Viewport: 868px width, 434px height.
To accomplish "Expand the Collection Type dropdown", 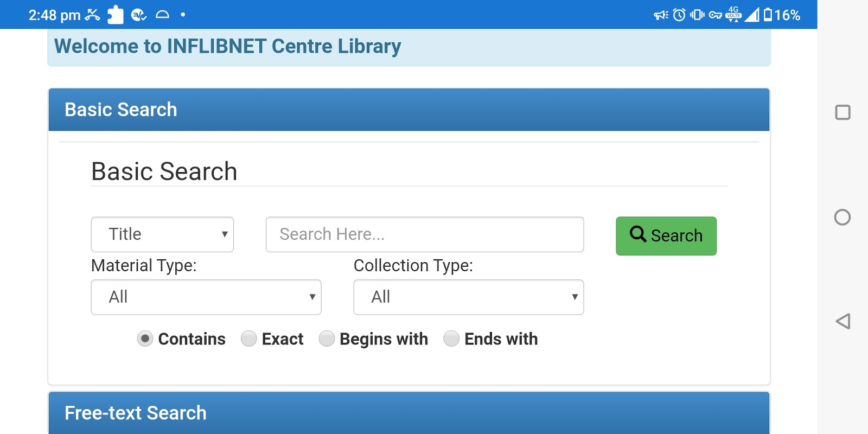I will pyautogui.click(x=469, y=297).
